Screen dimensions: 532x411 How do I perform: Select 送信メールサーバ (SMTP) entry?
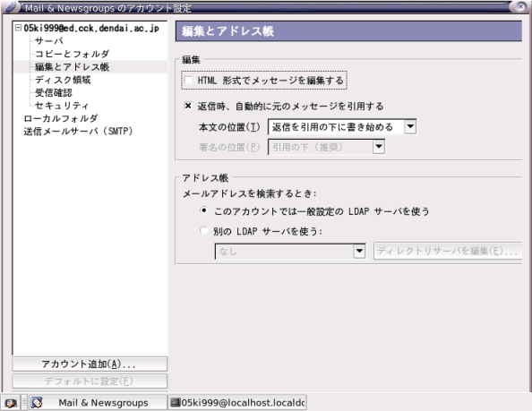click(78, 132)
